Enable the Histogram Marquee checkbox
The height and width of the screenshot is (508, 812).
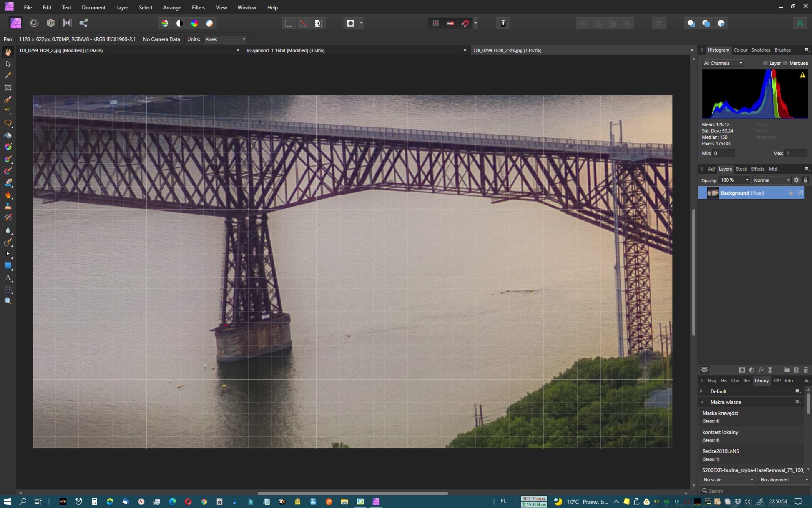pos(785,63)
